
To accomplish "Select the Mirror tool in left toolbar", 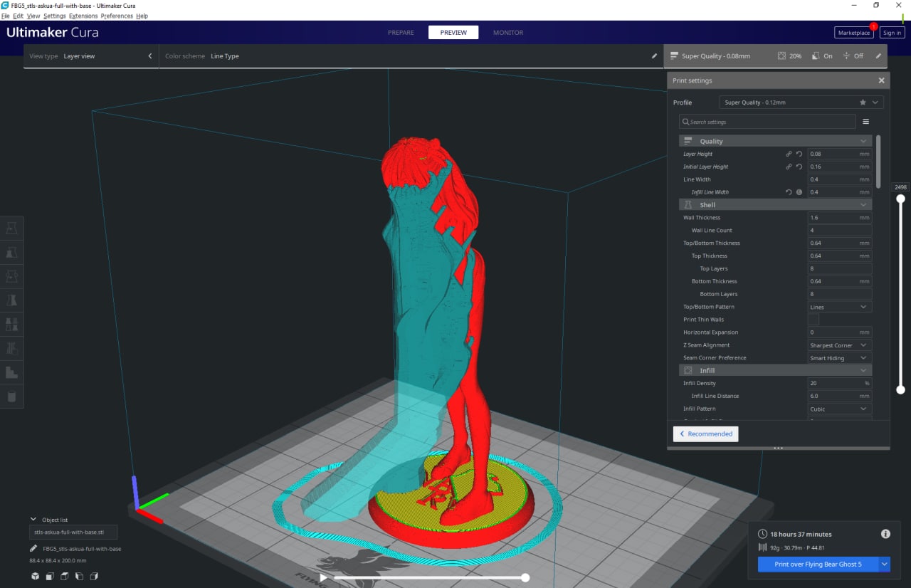I will tap(11, 300).
